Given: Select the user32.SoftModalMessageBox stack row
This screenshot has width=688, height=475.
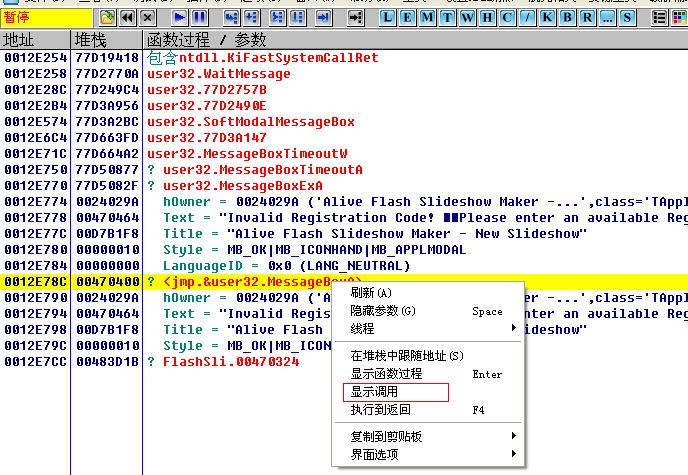Looking at the screenshot, I should 250,122.
